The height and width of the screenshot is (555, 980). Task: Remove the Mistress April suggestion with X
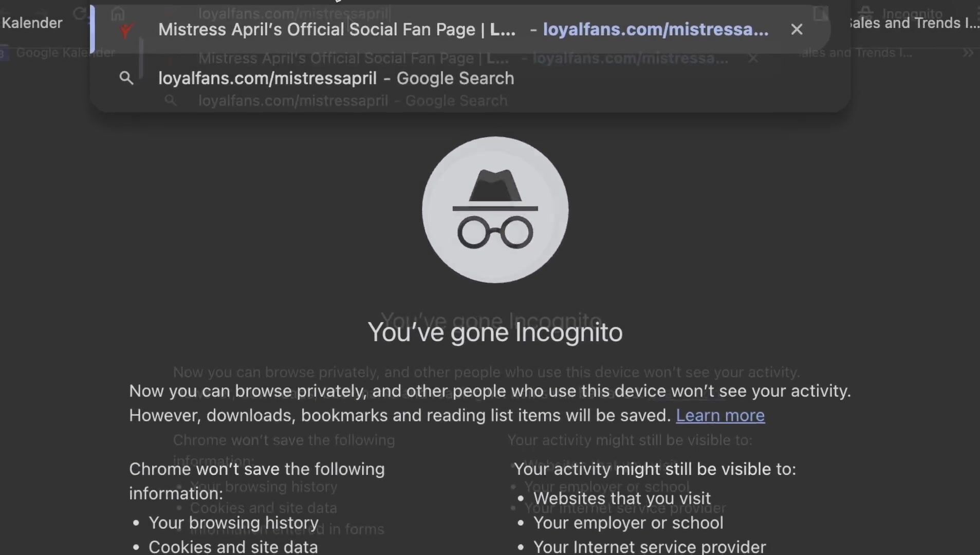point(797,30)
